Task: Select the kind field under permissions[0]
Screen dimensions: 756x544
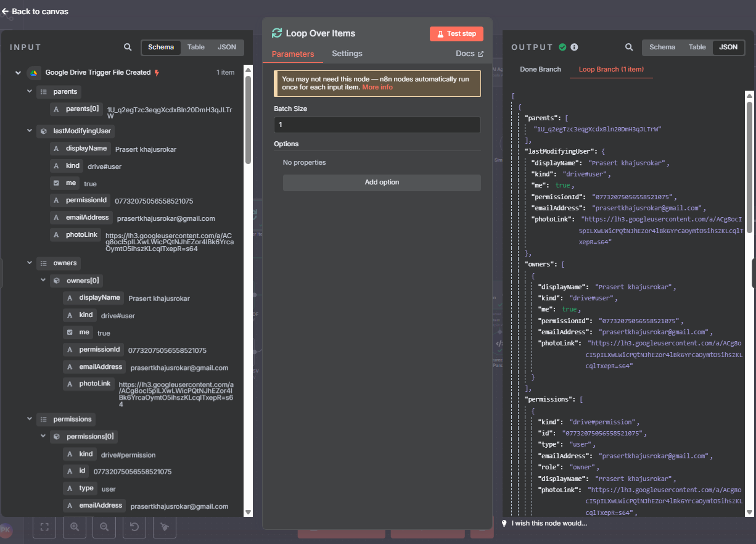Action: (x=80, y=454)
